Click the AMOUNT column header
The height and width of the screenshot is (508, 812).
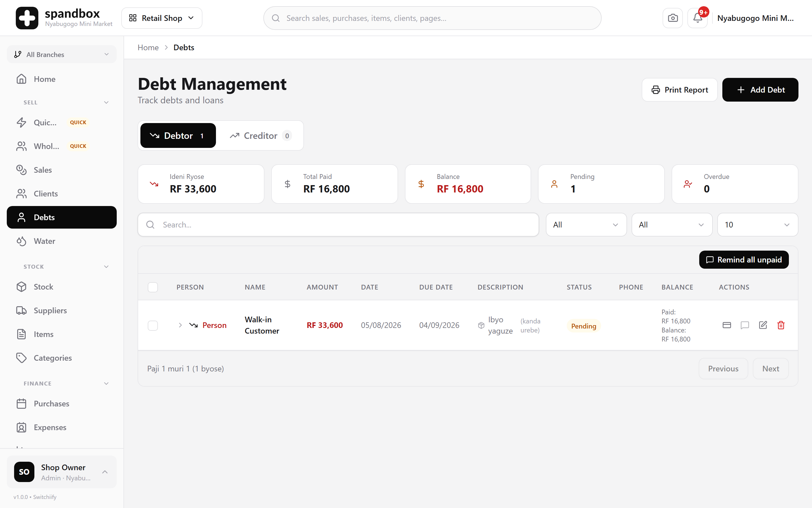(x=322, y=287)
